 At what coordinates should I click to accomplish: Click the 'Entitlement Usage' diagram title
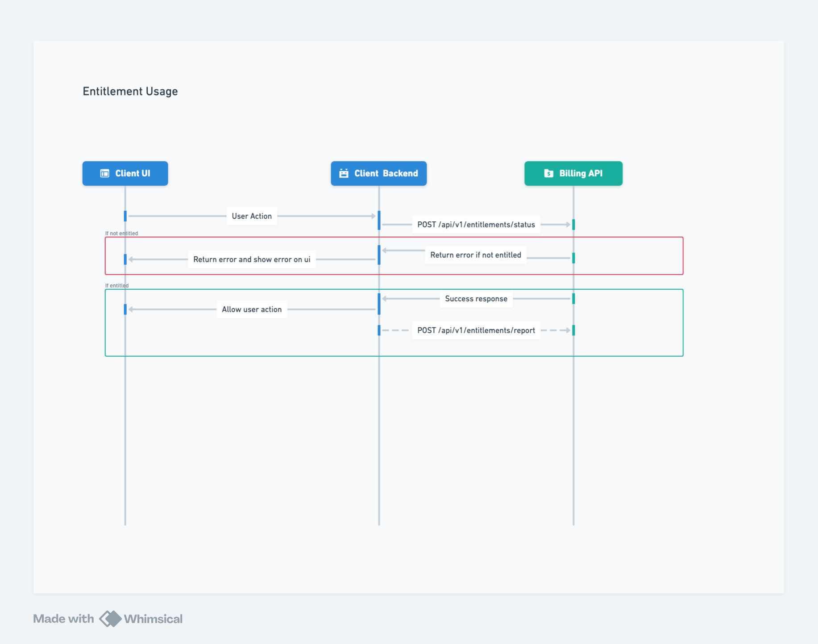coord(130,91)
